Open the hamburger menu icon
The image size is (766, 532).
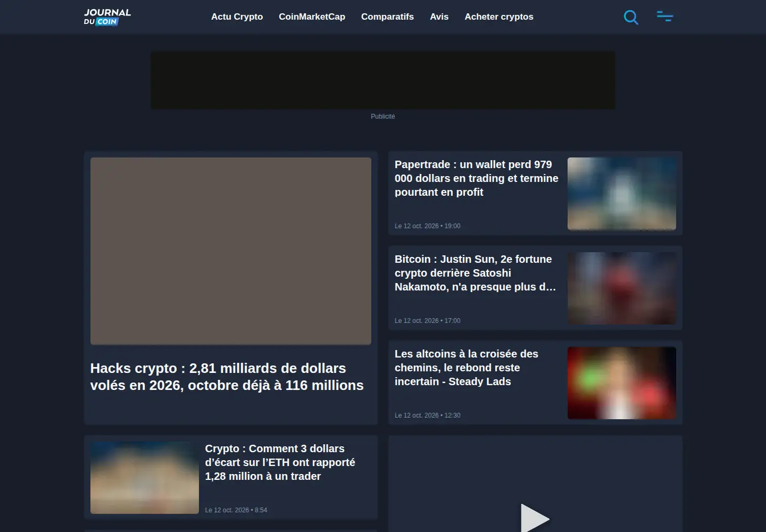[x=665, y=16]
